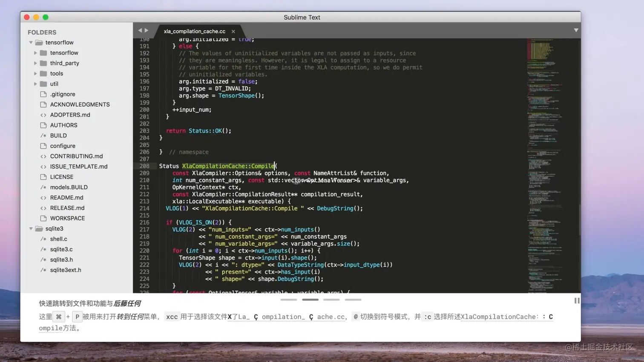
Task: Open sqlite3.c in the sidebar
Action: pos(61,249)
